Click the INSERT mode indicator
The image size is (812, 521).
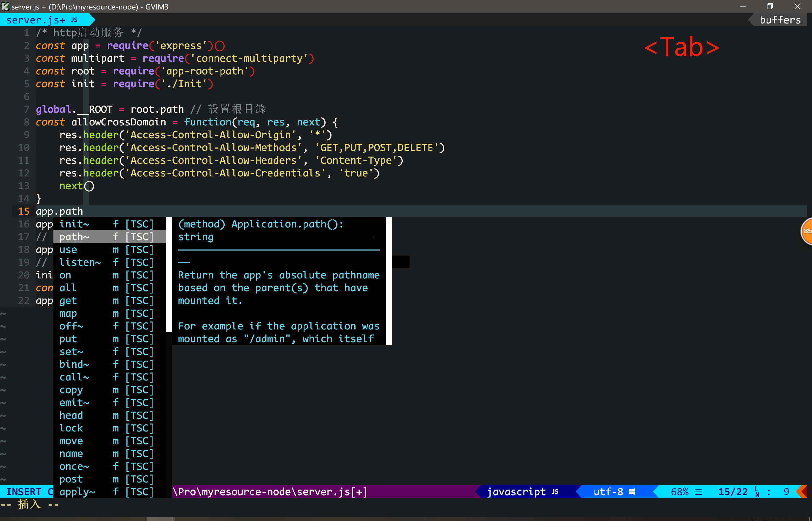click(x=24, y=492)
